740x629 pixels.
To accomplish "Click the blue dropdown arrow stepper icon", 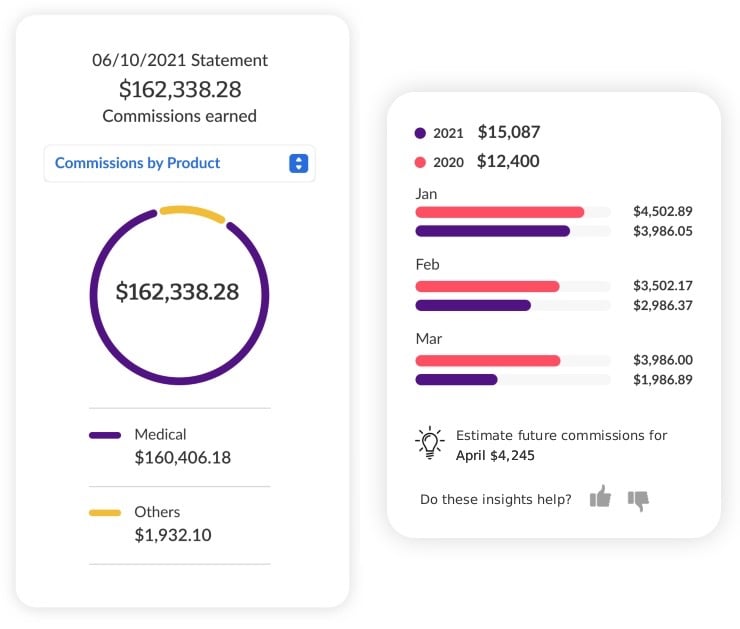I will tap(298, 163).
